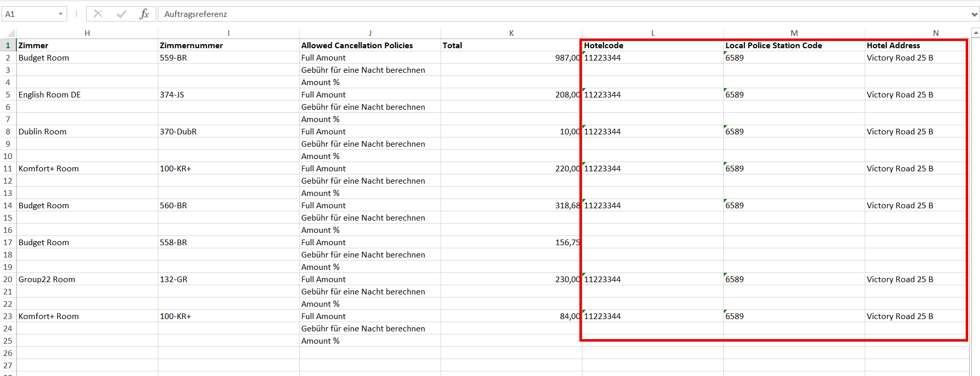Click the Cancel X icon in formula bar
Image resolution: width=980 pixels, height=376 pixels.
coord(98,14)
